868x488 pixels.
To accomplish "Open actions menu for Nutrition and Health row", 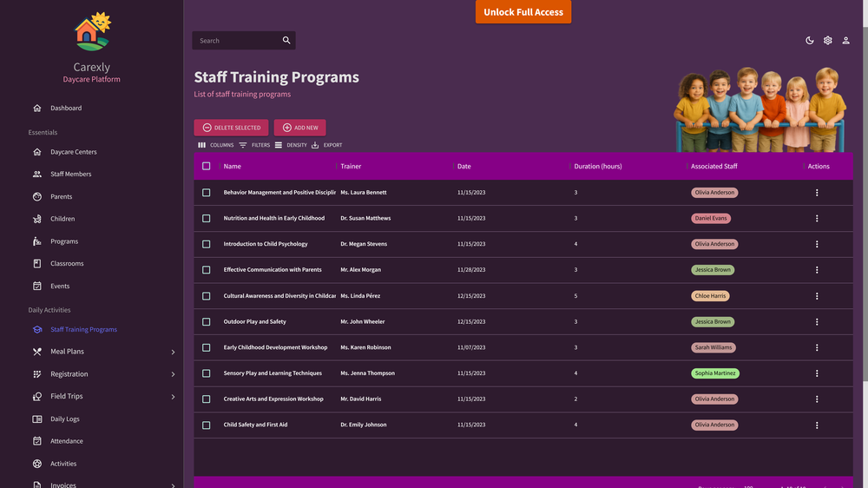I will (x=817, y=218).
